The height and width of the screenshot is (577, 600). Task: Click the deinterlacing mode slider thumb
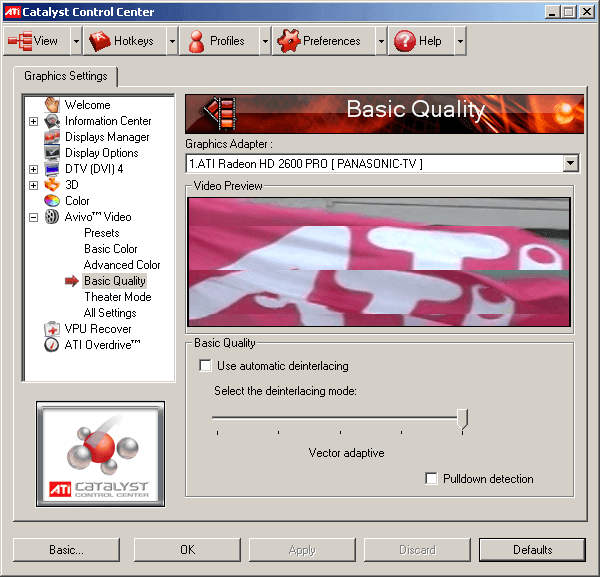[x=462, y=419]
